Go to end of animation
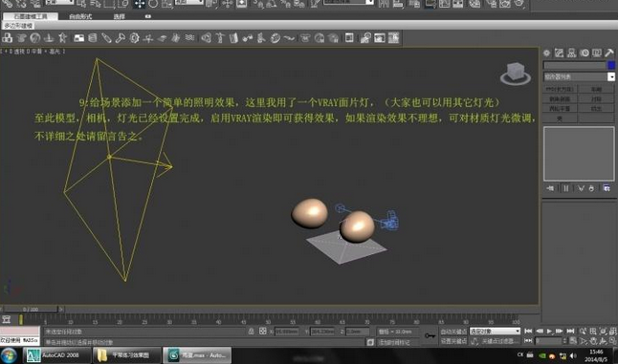Viewport: 618px width, 364px height. tap(570, 331)
